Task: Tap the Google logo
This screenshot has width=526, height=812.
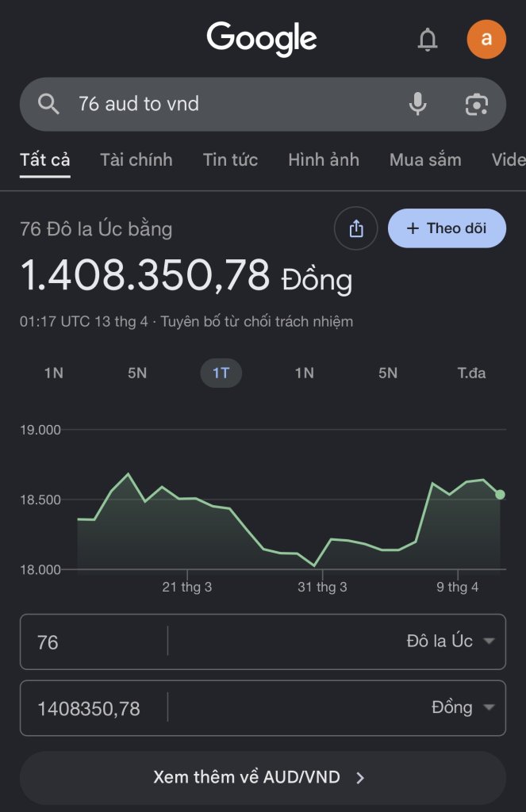Action: tap(262, 39)
